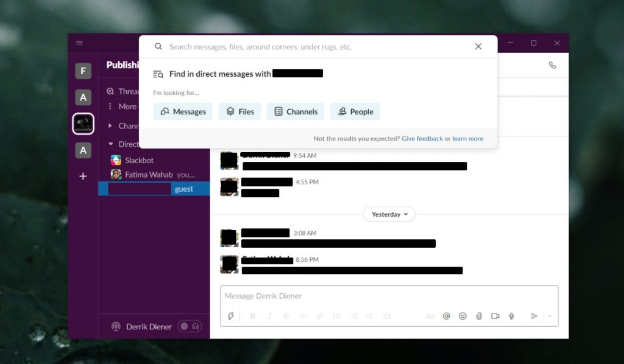Add a workspace with the plus icon
624x364 pixels.
[x=83, y=177]
